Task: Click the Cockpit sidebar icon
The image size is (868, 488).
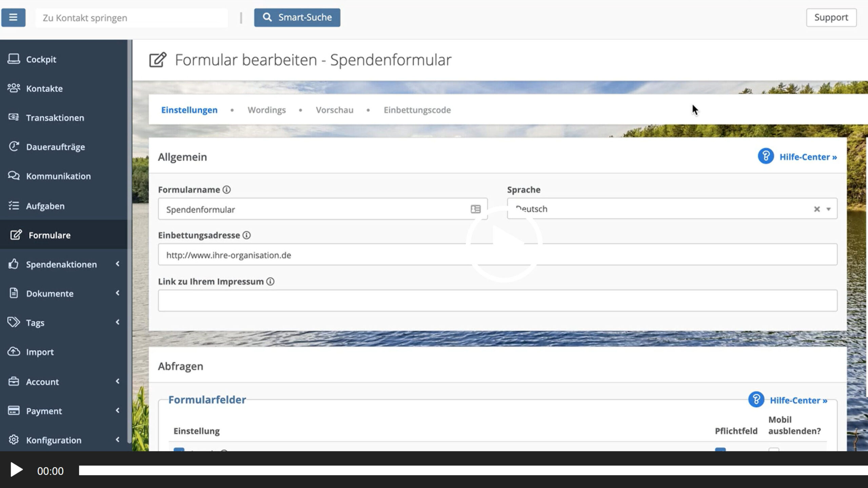Action: [x=14, y=59]
